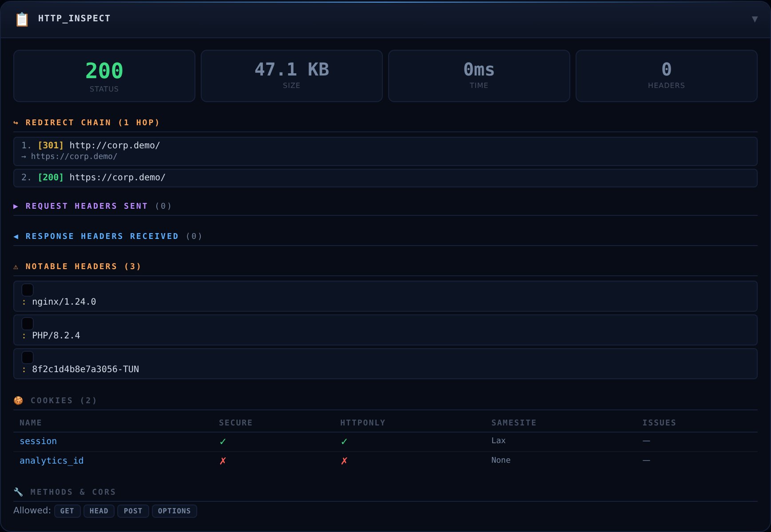Click the dark box above 8f2c1d4b8e7a3056-TUN
Viewport: 771px width, 532px height.
pyautogui.click(x=28, y=357)
